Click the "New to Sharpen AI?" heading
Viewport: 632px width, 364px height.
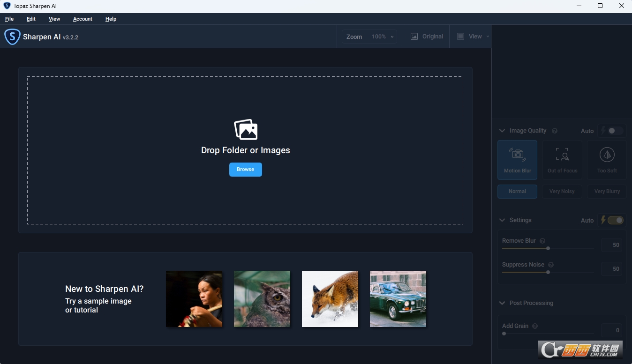[x=105, y=289]
